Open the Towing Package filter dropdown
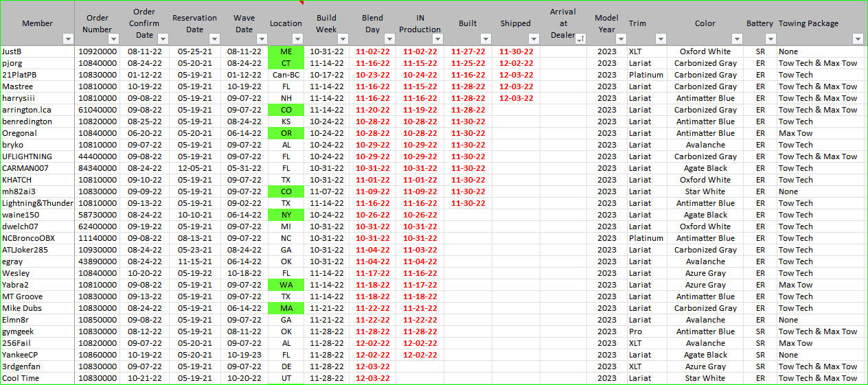This screenshot has height=385, width=868. (858, 39)
